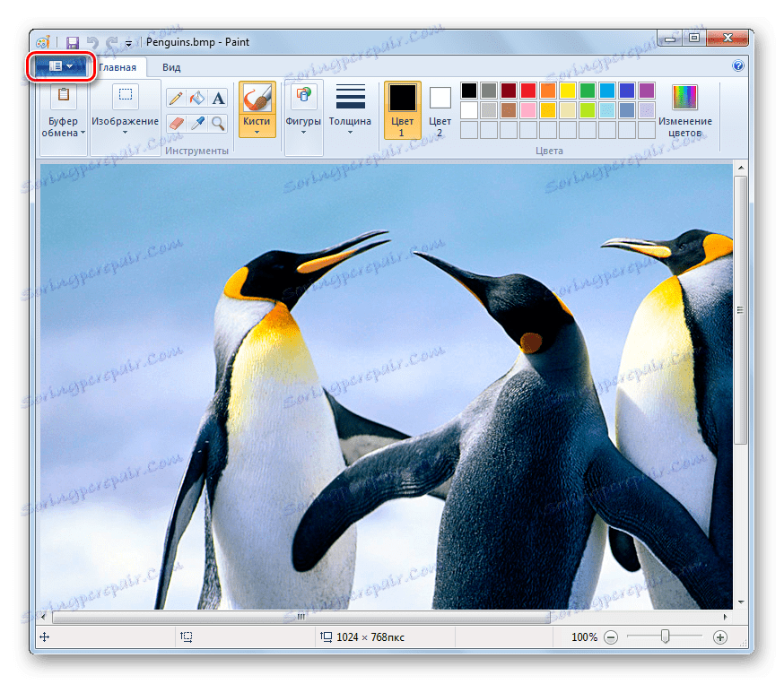Pick the dark red color swatch
Image resolution: width=784 pixels, height=684 pixels.
(509, 91)
